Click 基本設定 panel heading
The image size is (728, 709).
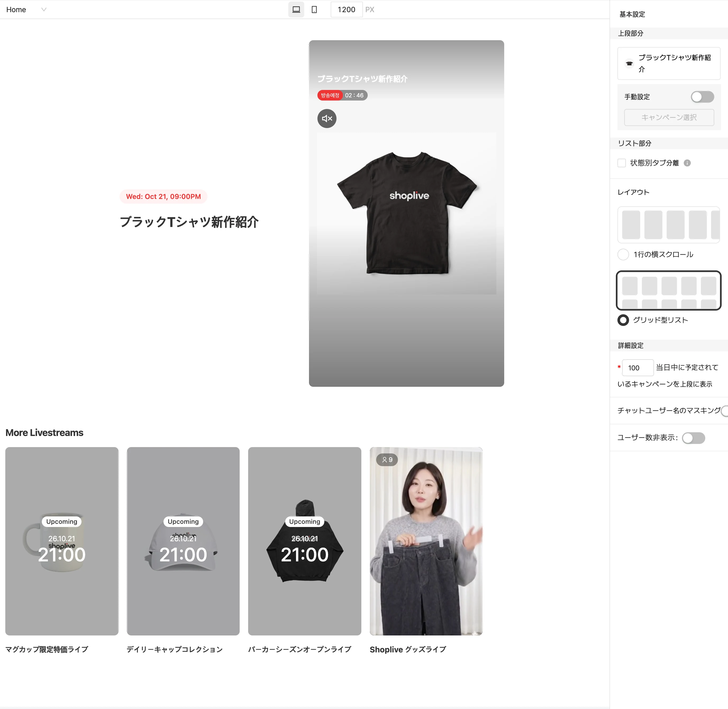[632, 14]
